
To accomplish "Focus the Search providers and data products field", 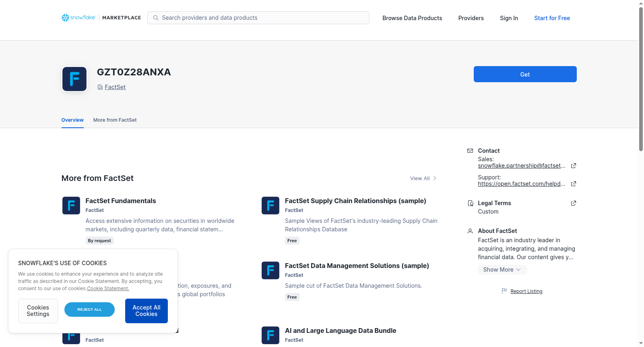I will click(258, 18).
